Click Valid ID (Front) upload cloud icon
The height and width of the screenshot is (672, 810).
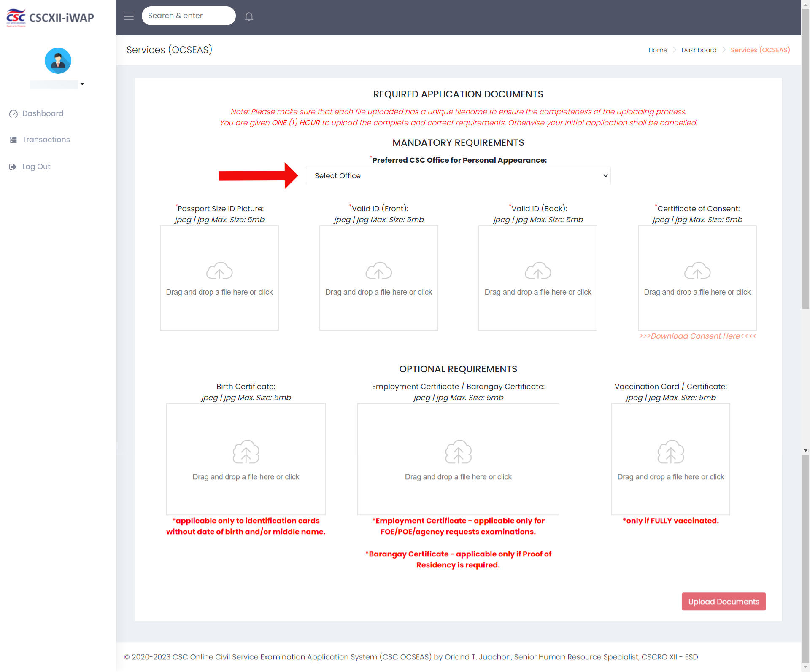pyautogui.click(x=379, y=271)
